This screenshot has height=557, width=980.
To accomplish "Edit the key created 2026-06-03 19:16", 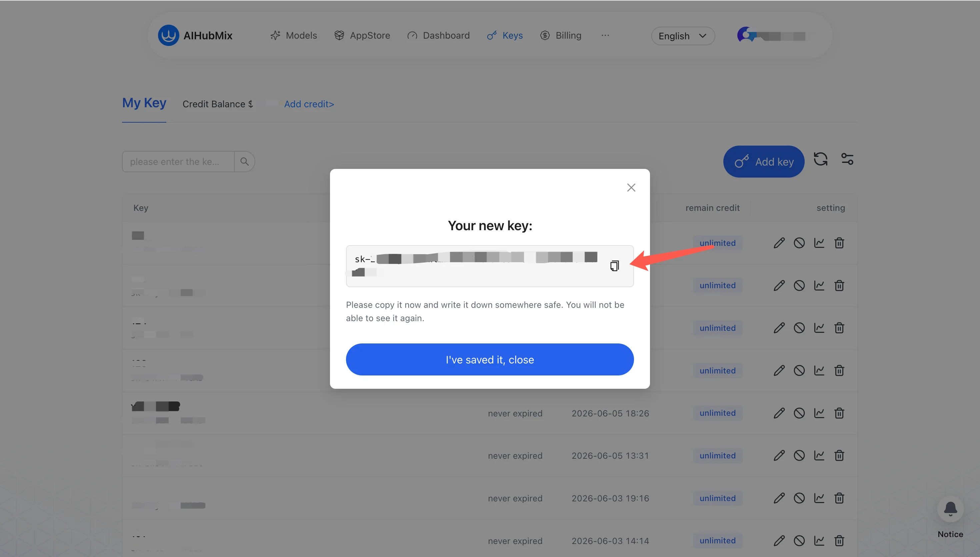I will point(779,498).
